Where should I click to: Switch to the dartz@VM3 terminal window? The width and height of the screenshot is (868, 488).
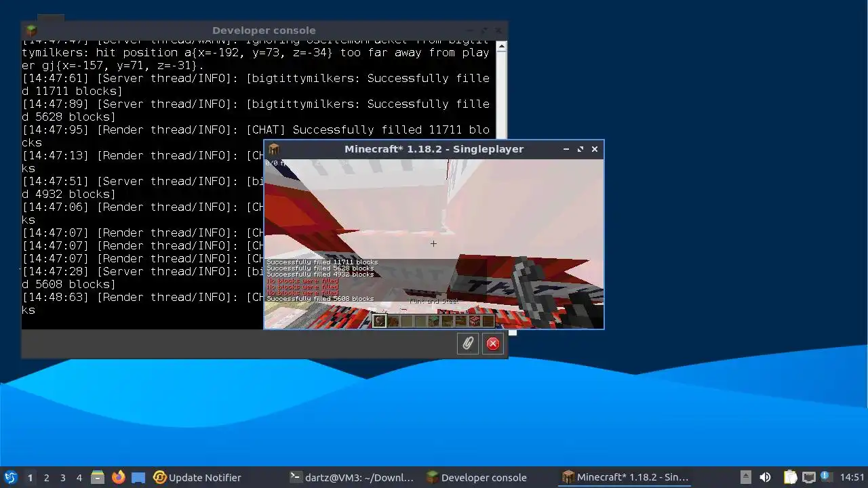(x=351, y=477)
